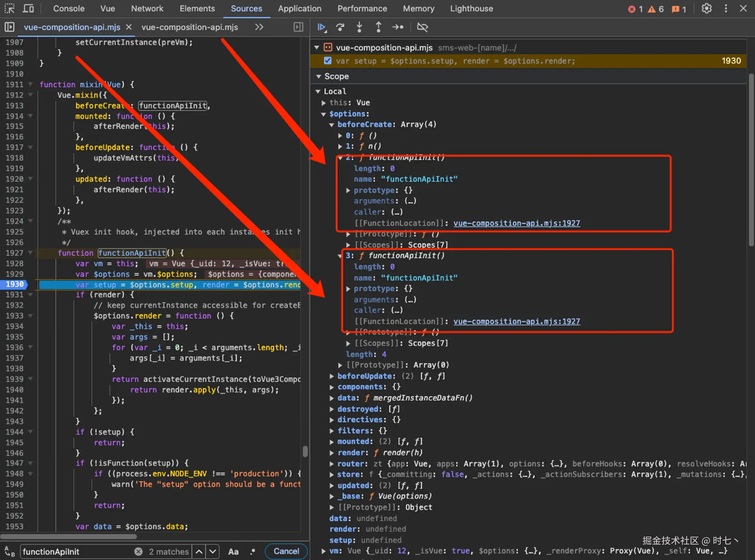Open DevTools settings gear

(706, 9)
